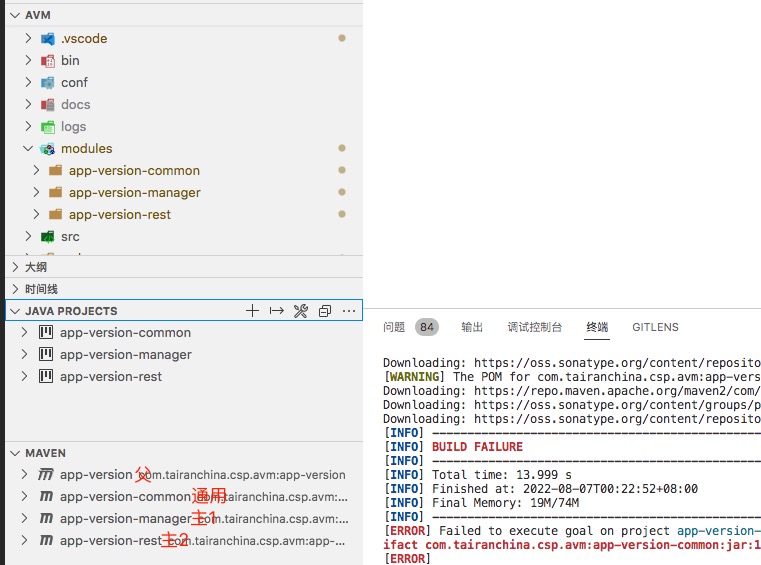Image resolution: width=761 pixels, height=565 pixels.
Task: Collapse the JAVA PROJECTS section chevron
Action: click(15, 311)
